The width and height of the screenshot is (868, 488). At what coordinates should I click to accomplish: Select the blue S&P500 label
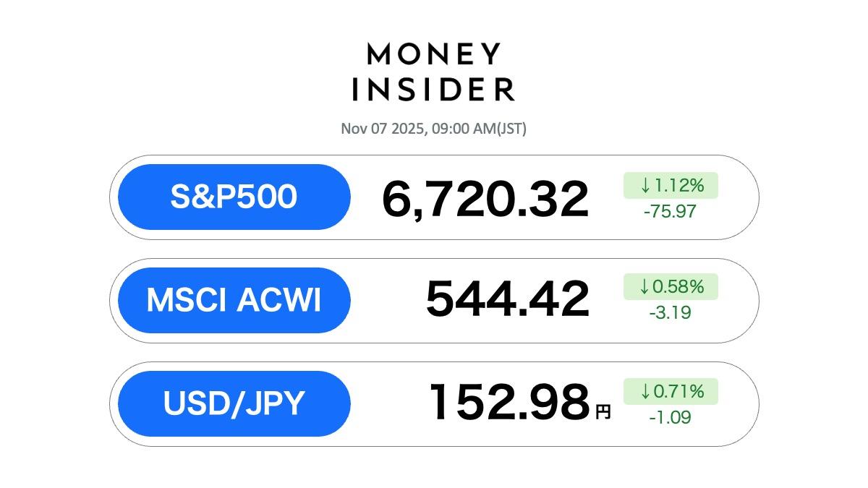pos(234,197)
